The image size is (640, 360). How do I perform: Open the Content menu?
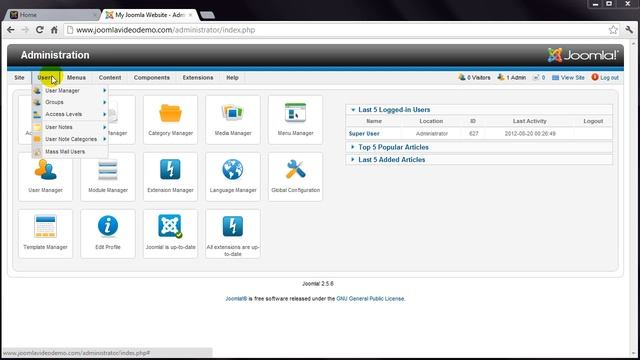pos(110,78)
